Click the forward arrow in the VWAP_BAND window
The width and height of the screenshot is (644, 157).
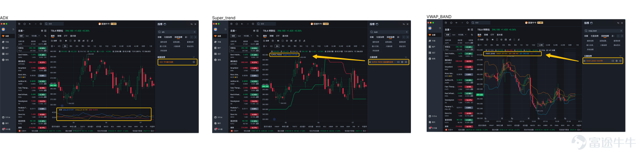click(x=462, y=23)
